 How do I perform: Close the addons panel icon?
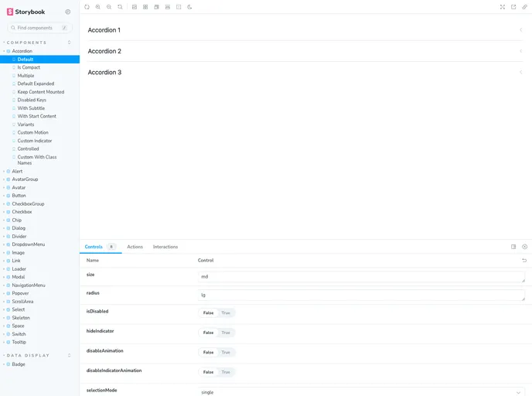click(x=524, y=247)
